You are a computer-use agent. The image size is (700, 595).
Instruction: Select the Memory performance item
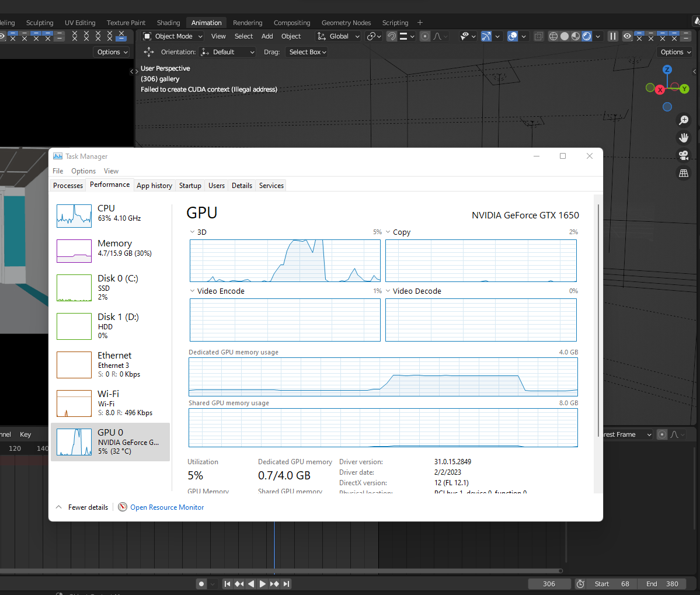[x=110, y=250]
